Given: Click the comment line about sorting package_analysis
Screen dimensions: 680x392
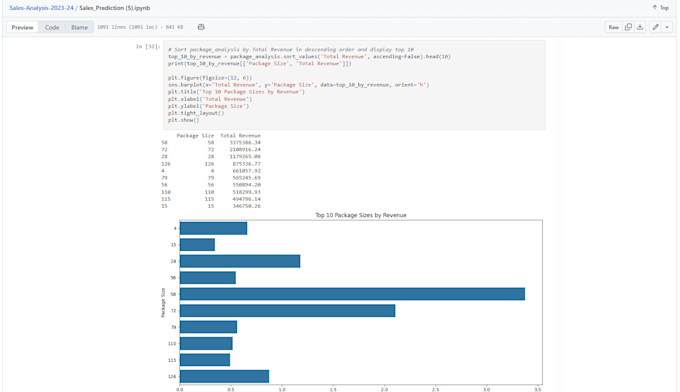Looking at the screenshot, I should pyautogui.click(x=291, y=49).
